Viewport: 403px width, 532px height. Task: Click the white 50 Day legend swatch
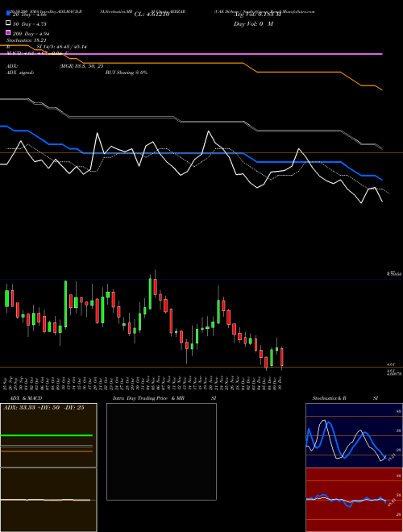point(8,23)
